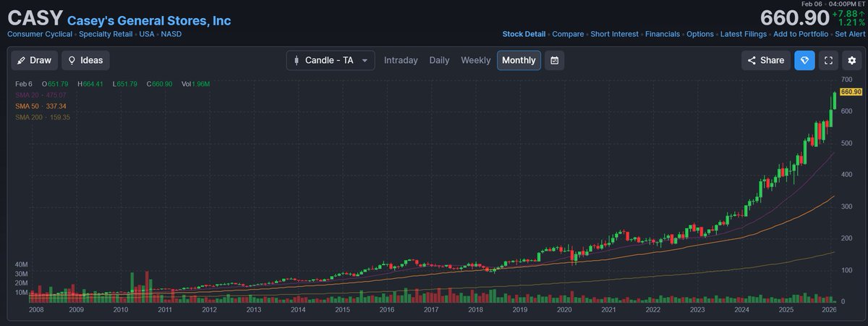The height and width of the screenshot is (326, 868).
Task: Click the Vol 1.96M readout
Action: (195, 84)
